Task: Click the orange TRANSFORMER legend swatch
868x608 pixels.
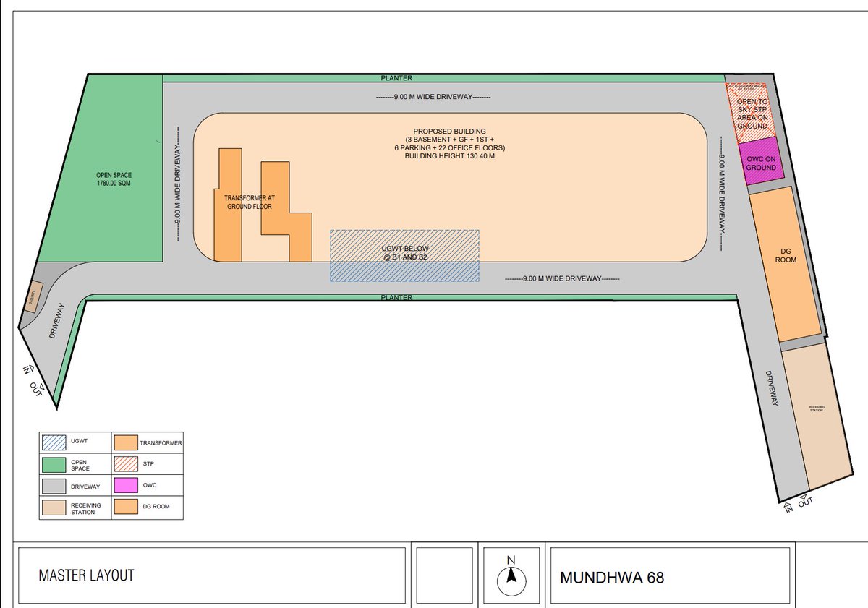Action: (125, 442)
